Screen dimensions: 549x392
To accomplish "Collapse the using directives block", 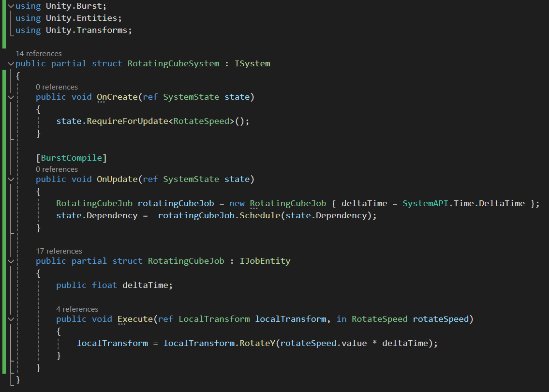I will tap(11, 6).
